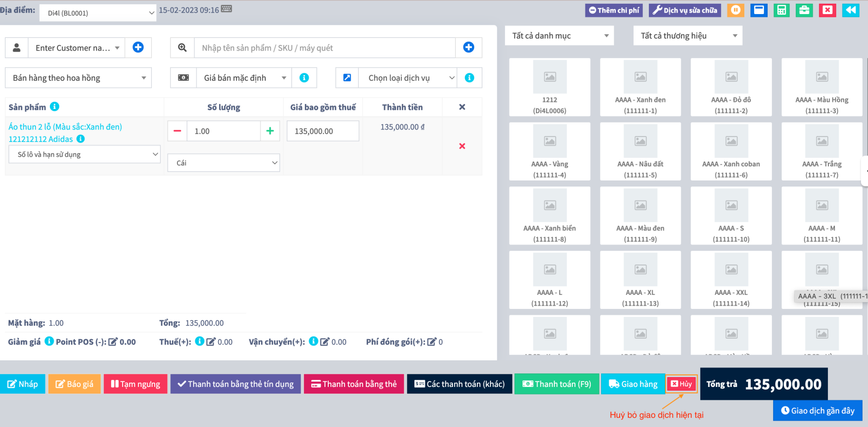Click the blue plus icon to add customer
868x427 pixels.
click(138, 48)
